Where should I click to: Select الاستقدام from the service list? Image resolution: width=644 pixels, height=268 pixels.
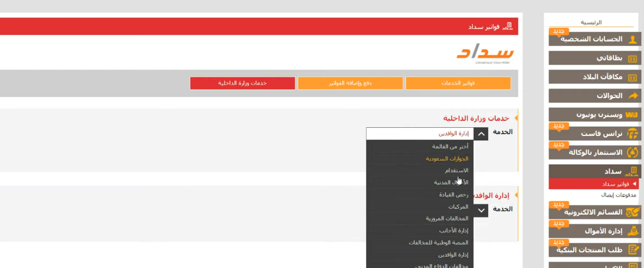click(x=420, y=170)
